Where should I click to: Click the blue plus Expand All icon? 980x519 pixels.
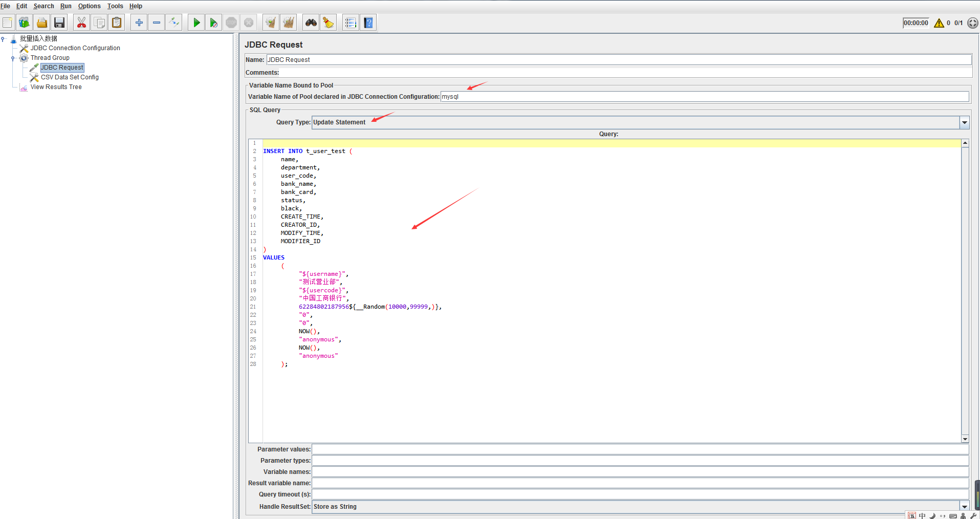click(139, 23)
